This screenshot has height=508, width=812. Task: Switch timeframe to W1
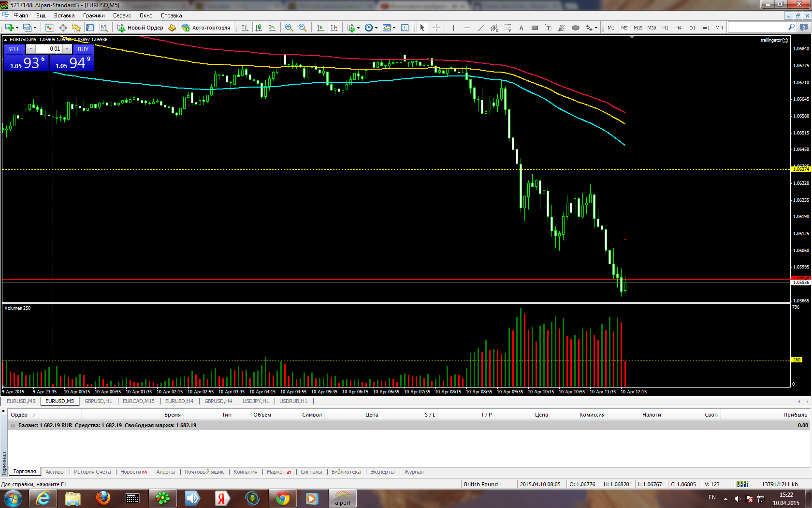(x=706, y=28)
